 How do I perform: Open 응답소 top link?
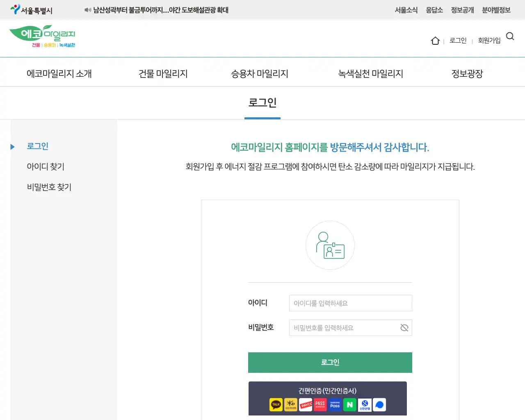[434, 10]
